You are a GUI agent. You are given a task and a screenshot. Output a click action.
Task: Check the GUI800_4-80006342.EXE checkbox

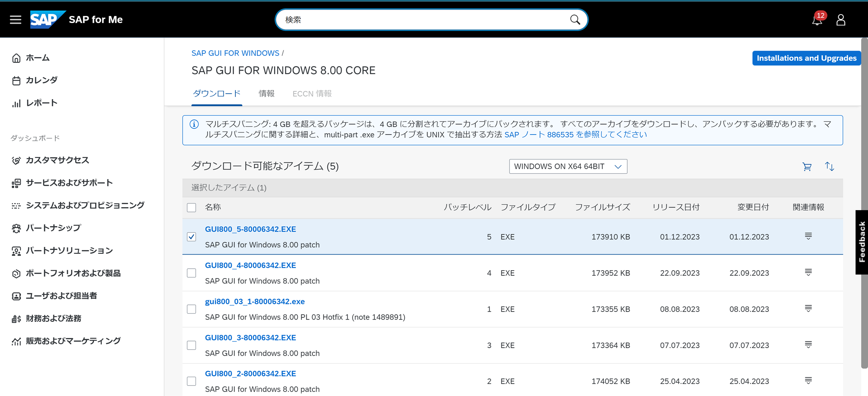(x=191, y=273)
